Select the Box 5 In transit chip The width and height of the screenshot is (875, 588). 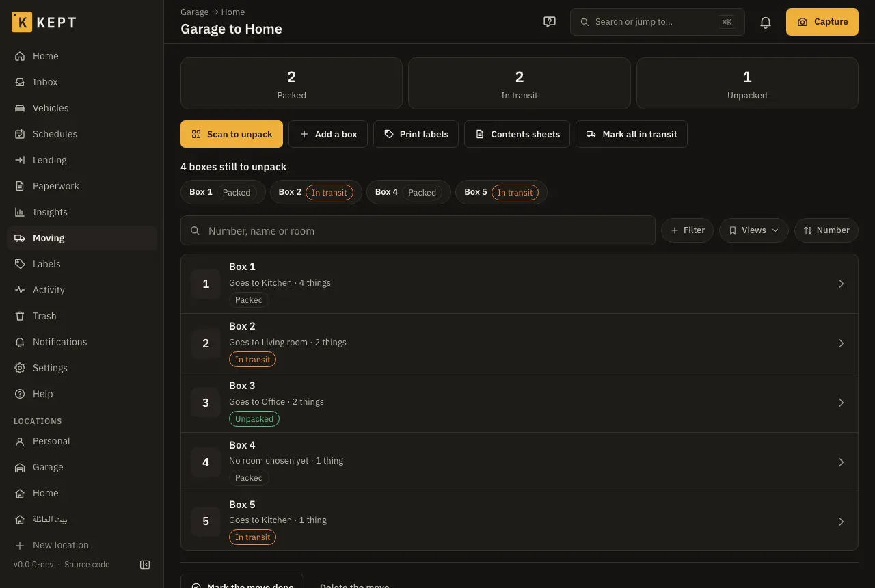coord(501,192)
